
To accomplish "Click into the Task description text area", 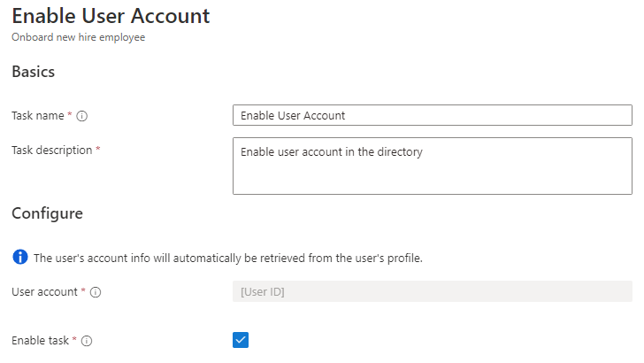I will click(432, 166).
